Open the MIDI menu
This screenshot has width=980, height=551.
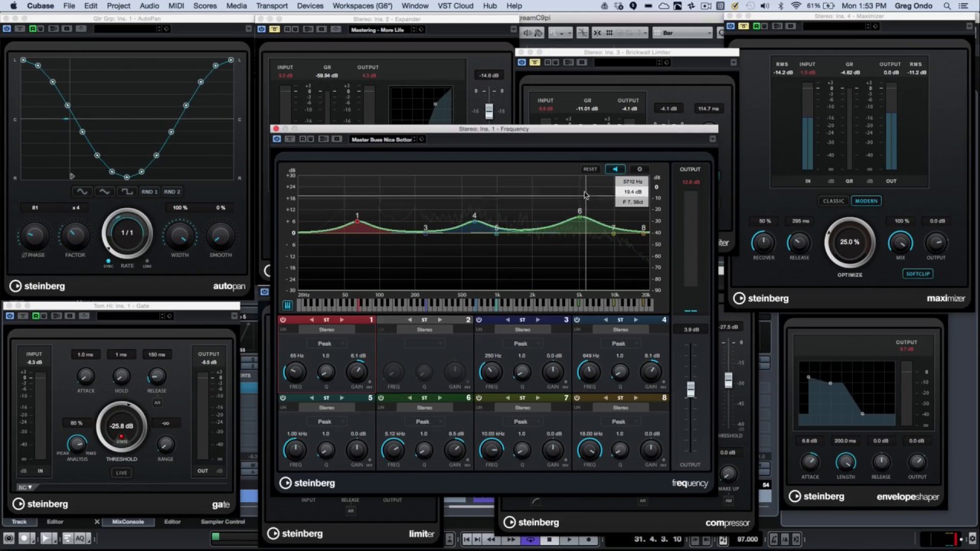pos(176,6)
